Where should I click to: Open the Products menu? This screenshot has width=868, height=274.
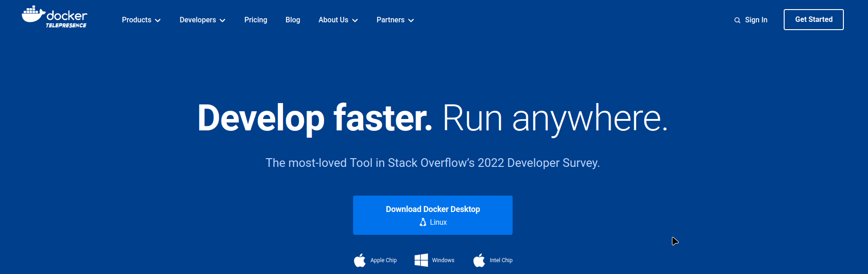coord(141,20)
